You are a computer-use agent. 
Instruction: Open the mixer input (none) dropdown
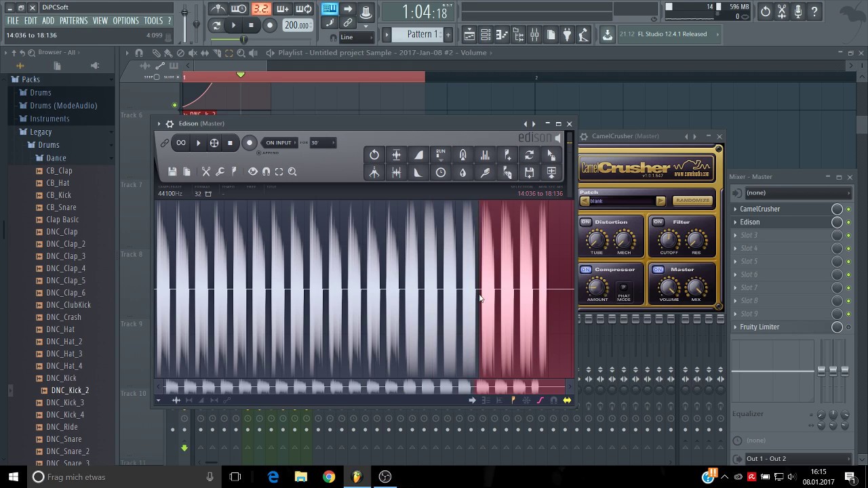(x=797, y=192)
